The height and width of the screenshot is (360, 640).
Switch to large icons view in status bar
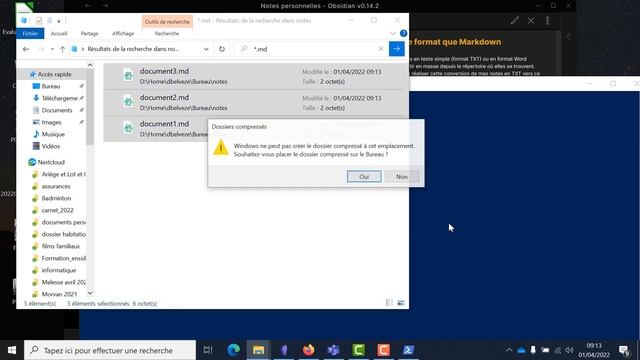coord(401,302)
